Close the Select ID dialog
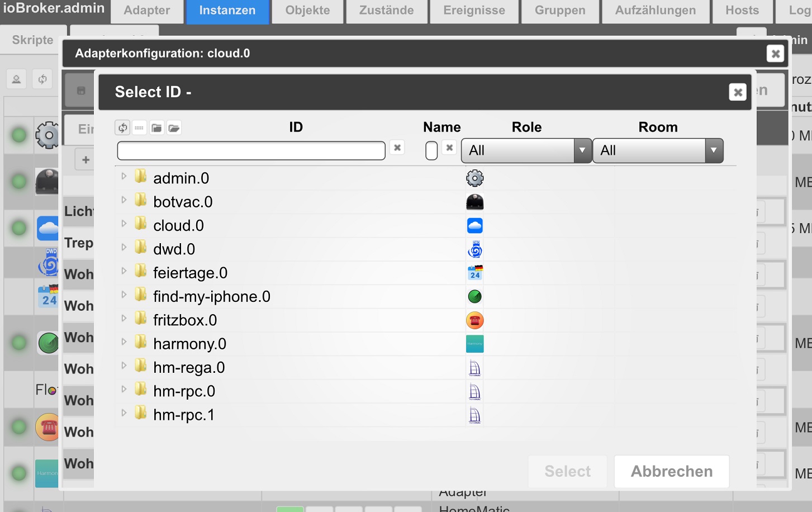The height and width of the screenshot is (512, 812). tap(738, 92)
